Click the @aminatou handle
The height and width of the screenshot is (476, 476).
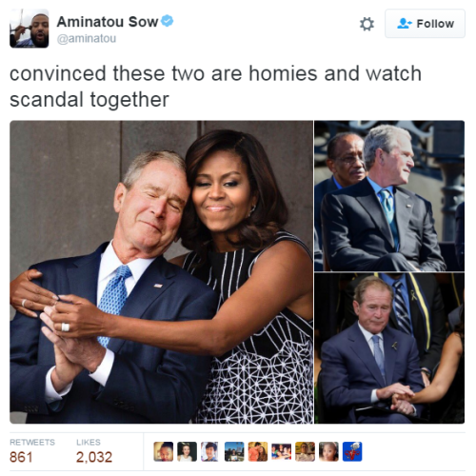pyautogui.click(x=87, y=38)
